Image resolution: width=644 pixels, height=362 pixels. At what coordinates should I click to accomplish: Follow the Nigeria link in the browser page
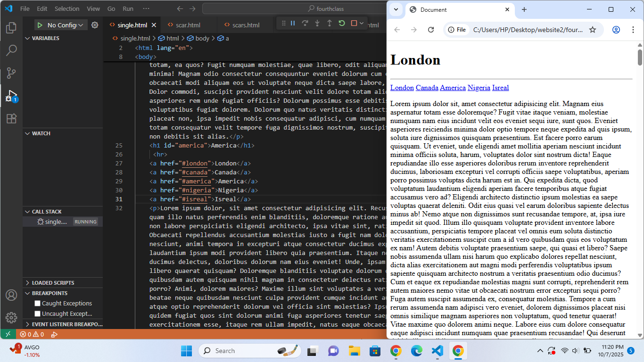click(479, 88)
